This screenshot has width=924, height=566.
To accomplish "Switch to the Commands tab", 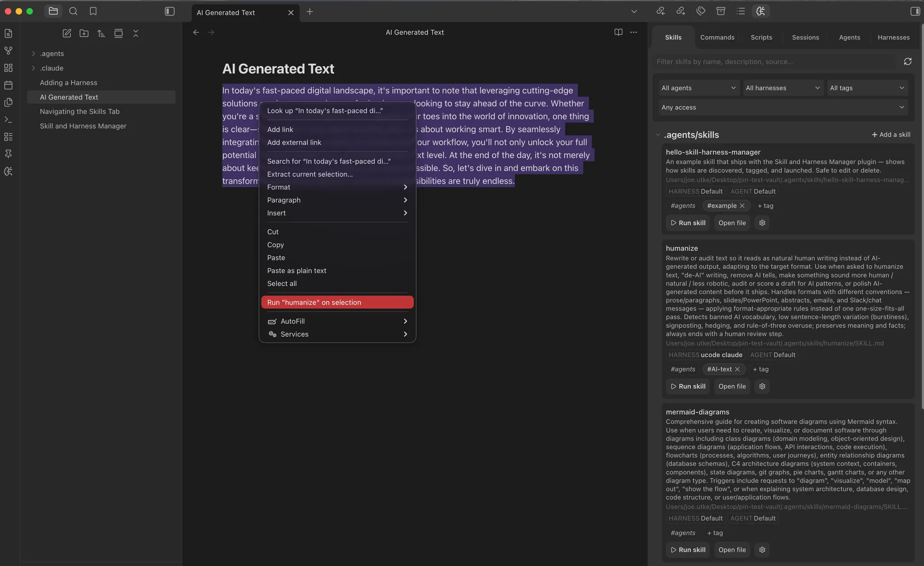I will coord(717,37).
